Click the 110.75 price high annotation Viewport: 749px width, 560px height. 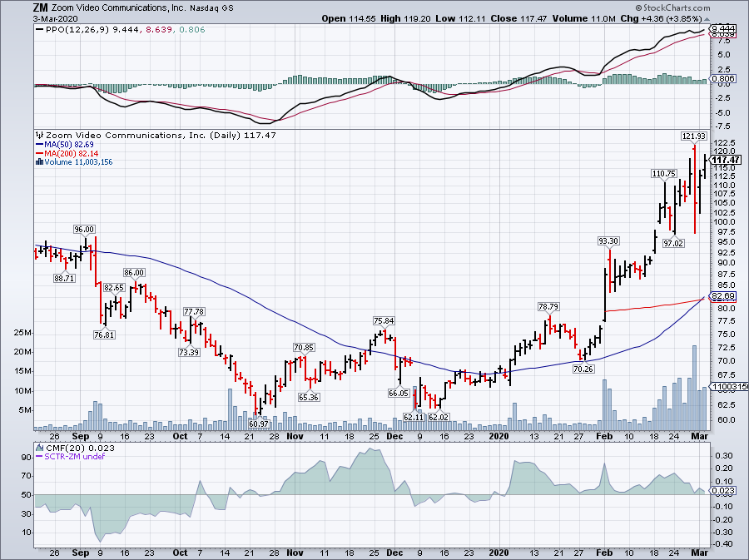(x=664, y=174)
